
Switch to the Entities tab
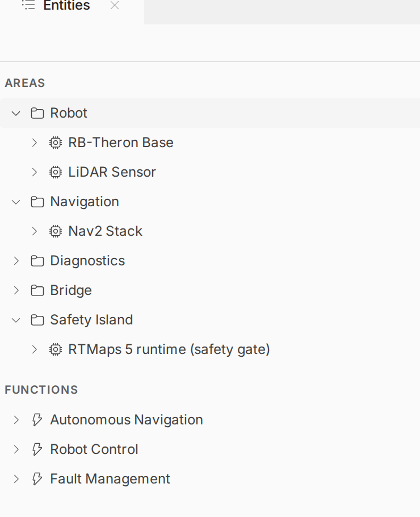click(66, 5)
